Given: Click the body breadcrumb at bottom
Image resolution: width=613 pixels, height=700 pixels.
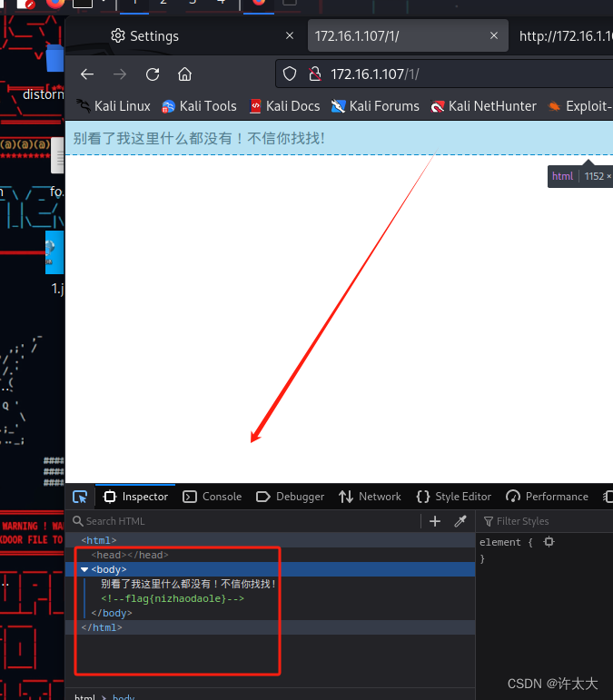Looking at the screenshot, I should click(124, 697).
